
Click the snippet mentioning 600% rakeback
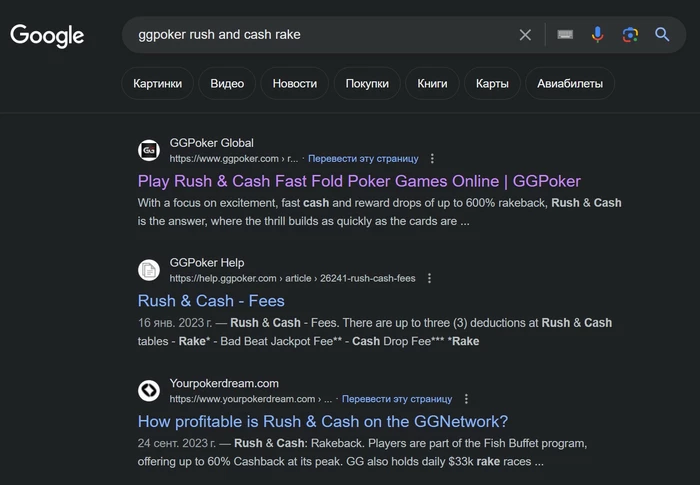click(379, 212)
